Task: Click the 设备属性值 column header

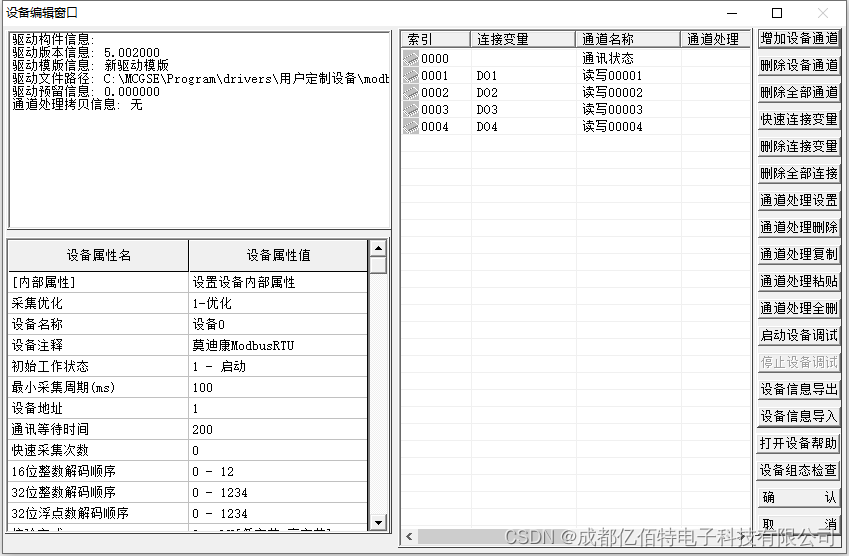Action: (x=278, y=256)
